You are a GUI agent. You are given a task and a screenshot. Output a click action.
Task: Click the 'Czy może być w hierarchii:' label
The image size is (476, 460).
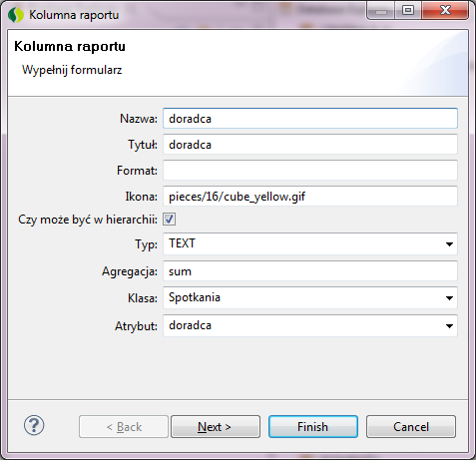(88, 220)
